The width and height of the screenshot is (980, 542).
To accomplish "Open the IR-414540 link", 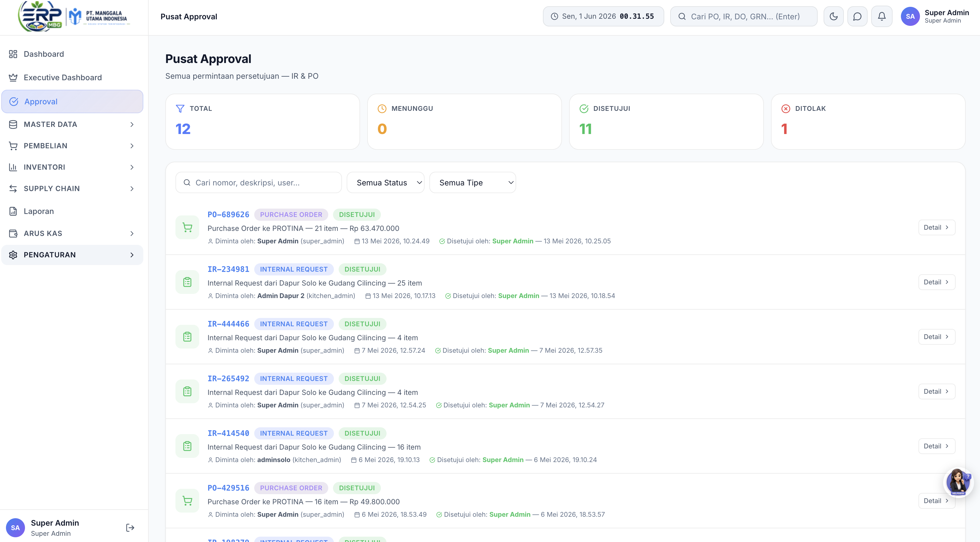I will pos(228,433).
